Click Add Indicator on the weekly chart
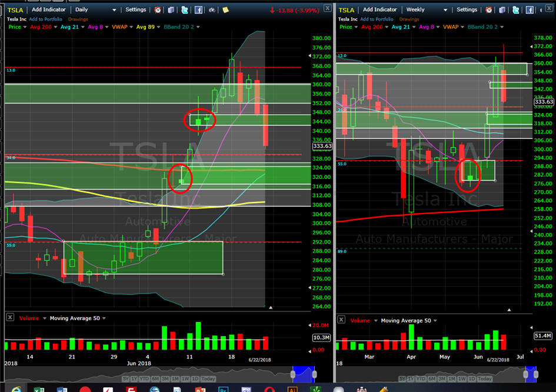This screenshot has width=556, height=392. click(x=379, y=9)
